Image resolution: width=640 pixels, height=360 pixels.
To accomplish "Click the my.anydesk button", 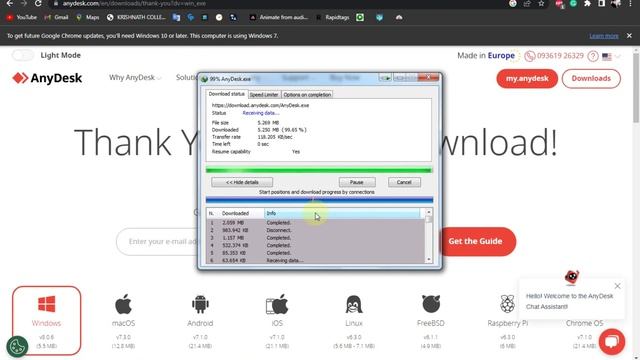I will [527, 78].
